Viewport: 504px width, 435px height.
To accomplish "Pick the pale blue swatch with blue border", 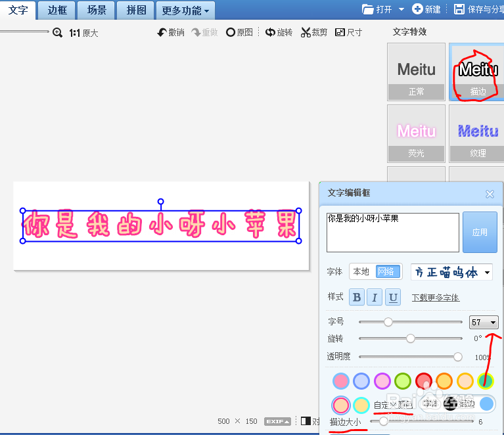I will click(x=361, y=381).
